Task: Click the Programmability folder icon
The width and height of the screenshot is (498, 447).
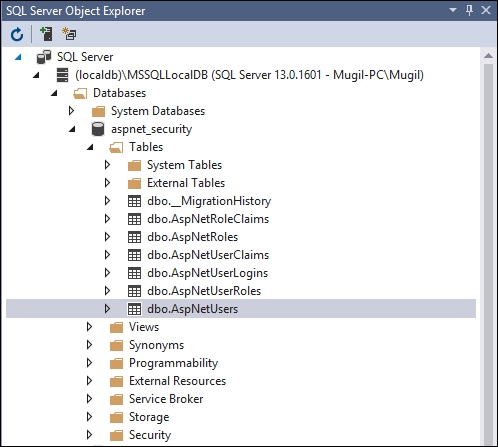Action: [x=116, y=363]
